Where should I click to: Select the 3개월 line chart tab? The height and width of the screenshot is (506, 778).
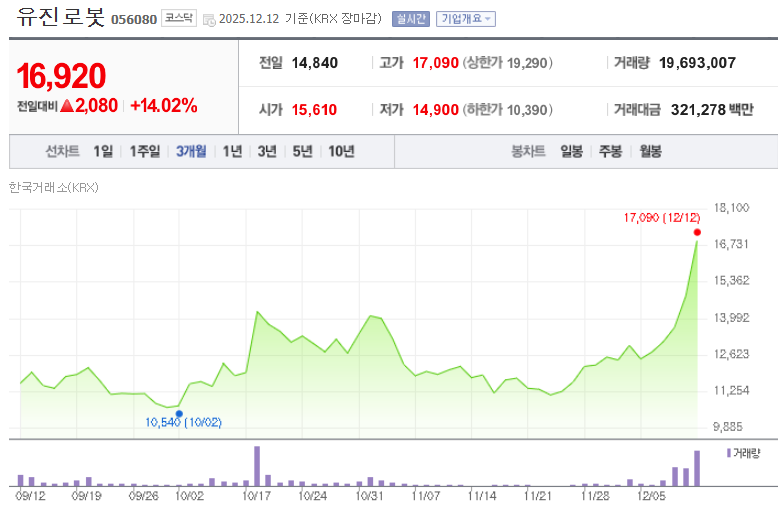[191, 151]
